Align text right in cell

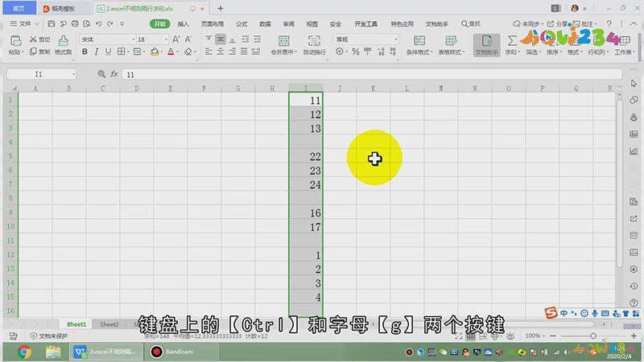coord(233,51)
